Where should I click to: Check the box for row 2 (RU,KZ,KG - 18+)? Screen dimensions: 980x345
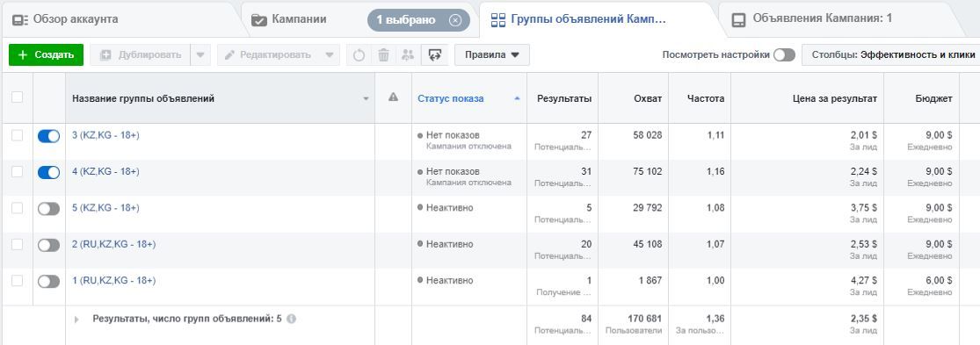18,245
